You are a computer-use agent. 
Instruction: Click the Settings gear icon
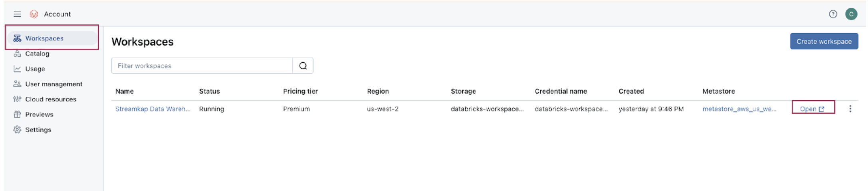pyautogui.click(x=17, y=129)
